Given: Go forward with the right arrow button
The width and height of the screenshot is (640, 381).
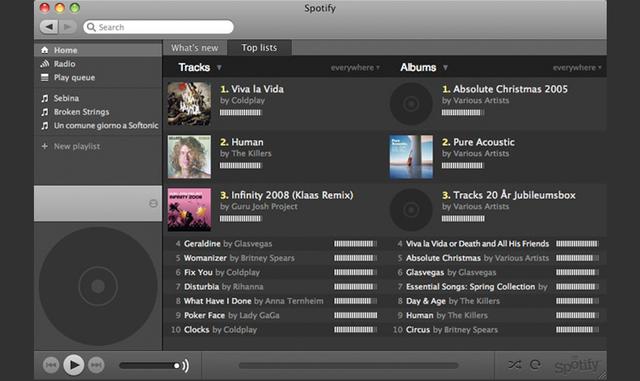Looking at the screenshot, I should pyautogui.click(x=68, y=27).
